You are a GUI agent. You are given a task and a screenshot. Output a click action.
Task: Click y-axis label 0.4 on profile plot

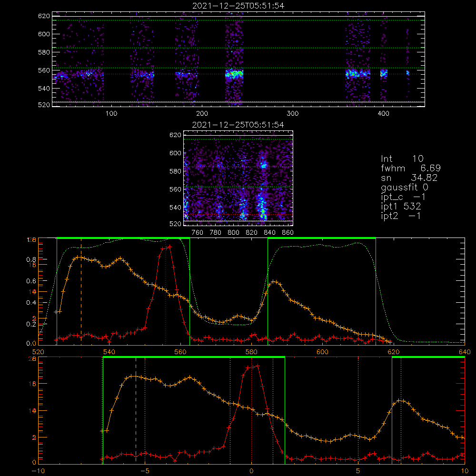(x=31, y=303)
